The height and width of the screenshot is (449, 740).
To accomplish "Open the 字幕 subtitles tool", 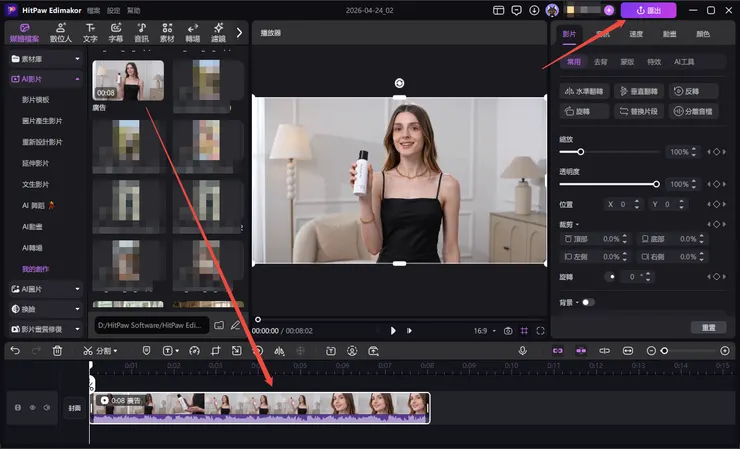I will point(115,32).
